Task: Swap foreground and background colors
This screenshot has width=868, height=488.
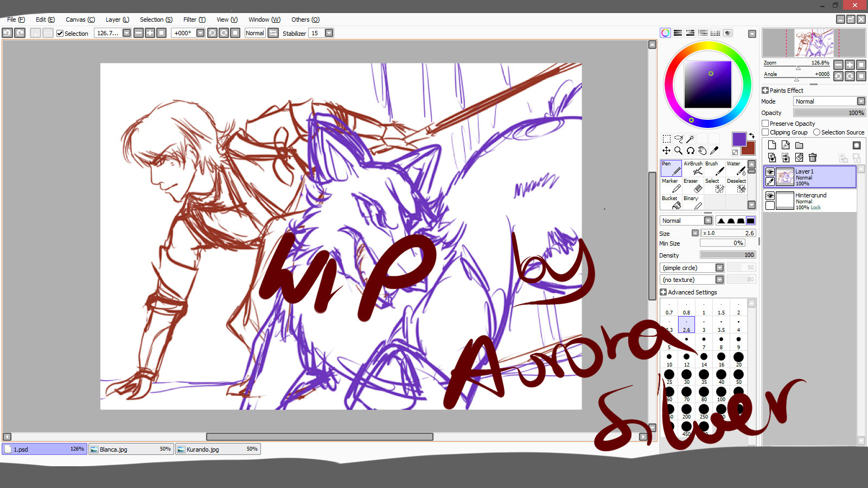Action: (x=752, y=136)
